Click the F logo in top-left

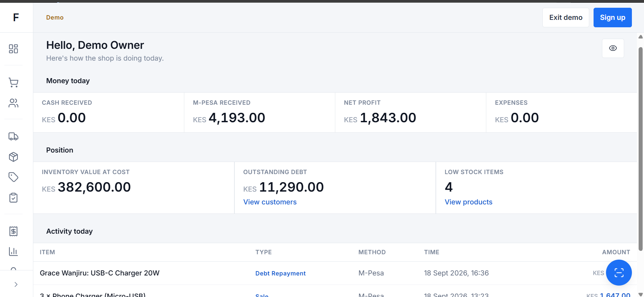coord(16,18)
